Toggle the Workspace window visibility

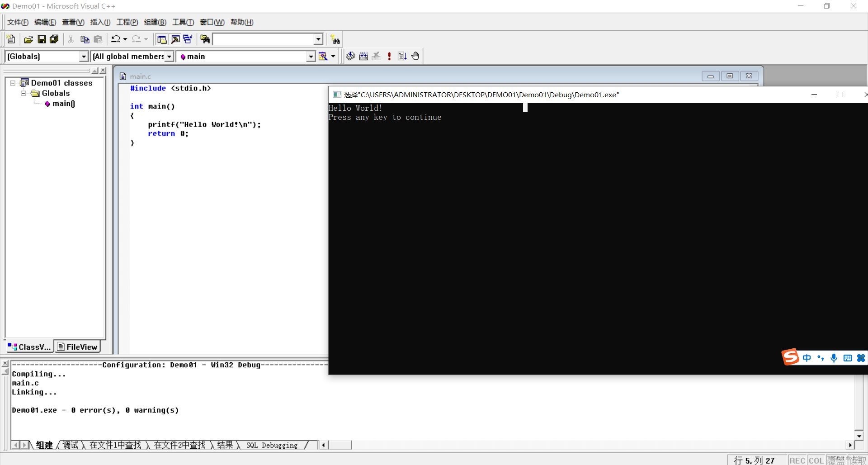161,39
